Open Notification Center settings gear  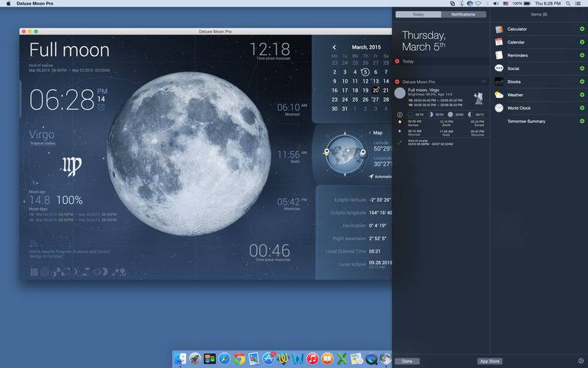coord(581,361)
